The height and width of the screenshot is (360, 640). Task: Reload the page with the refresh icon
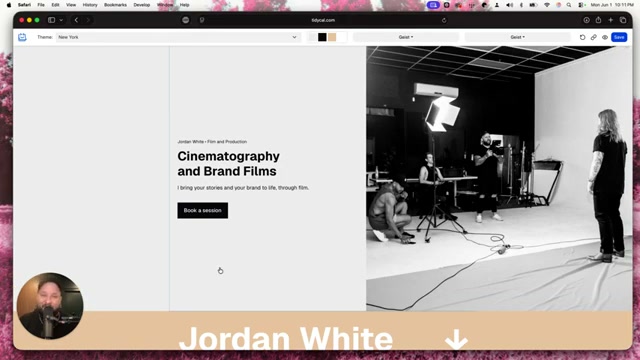tap(444, 20)
